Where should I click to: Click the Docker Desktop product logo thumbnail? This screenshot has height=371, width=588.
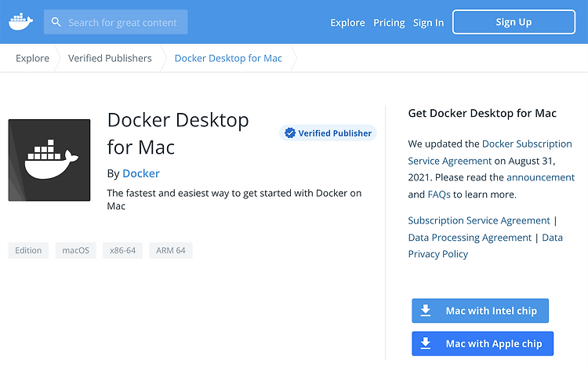point(49,160)
